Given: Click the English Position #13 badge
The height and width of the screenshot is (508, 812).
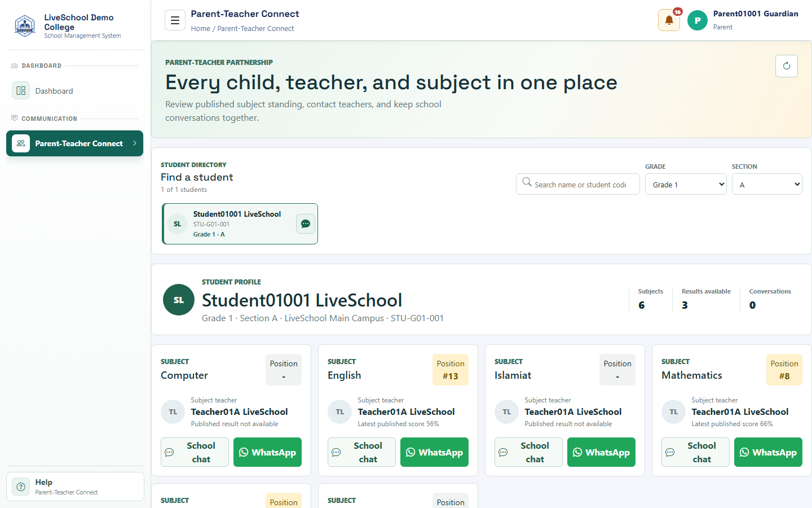Looking at the screenshot, I should click(x=451, y=370).
